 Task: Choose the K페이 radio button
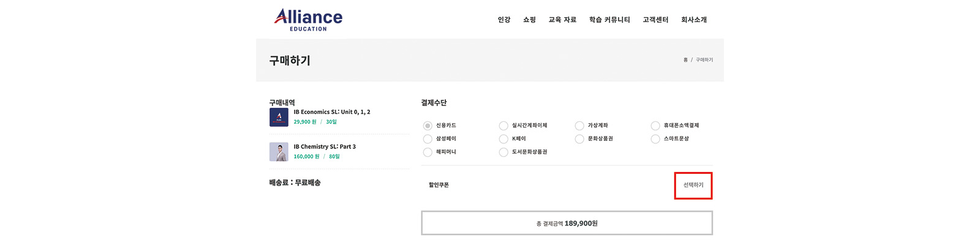tap(503, 139)
